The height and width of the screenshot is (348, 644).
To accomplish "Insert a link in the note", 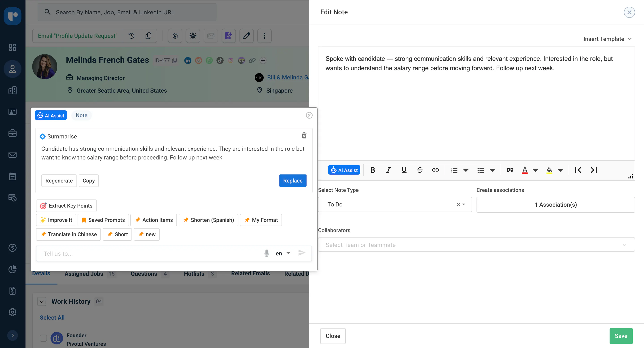I will point(435,170).
